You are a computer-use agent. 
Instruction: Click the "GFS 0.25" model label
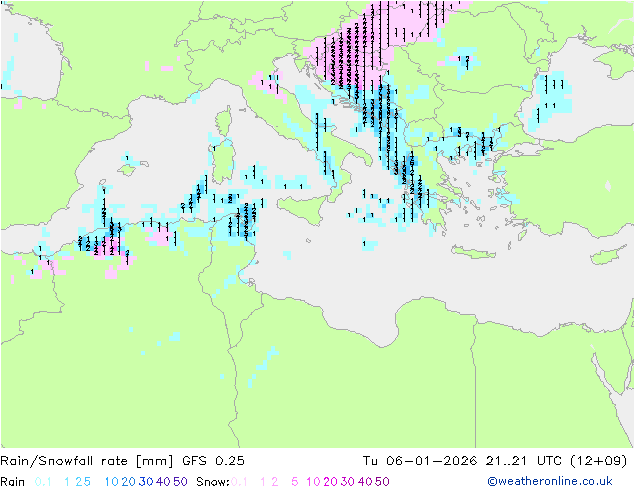213,461
